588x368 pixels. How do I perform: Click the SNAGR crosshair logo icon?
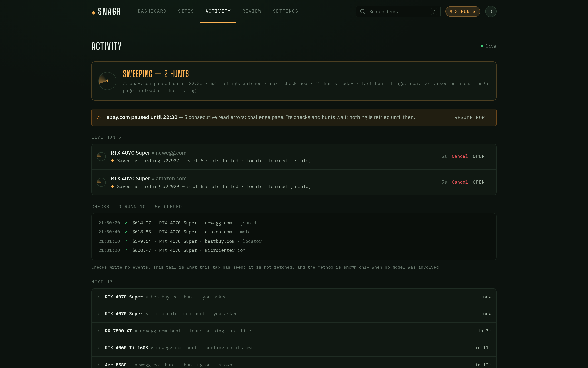coord(94,13)
